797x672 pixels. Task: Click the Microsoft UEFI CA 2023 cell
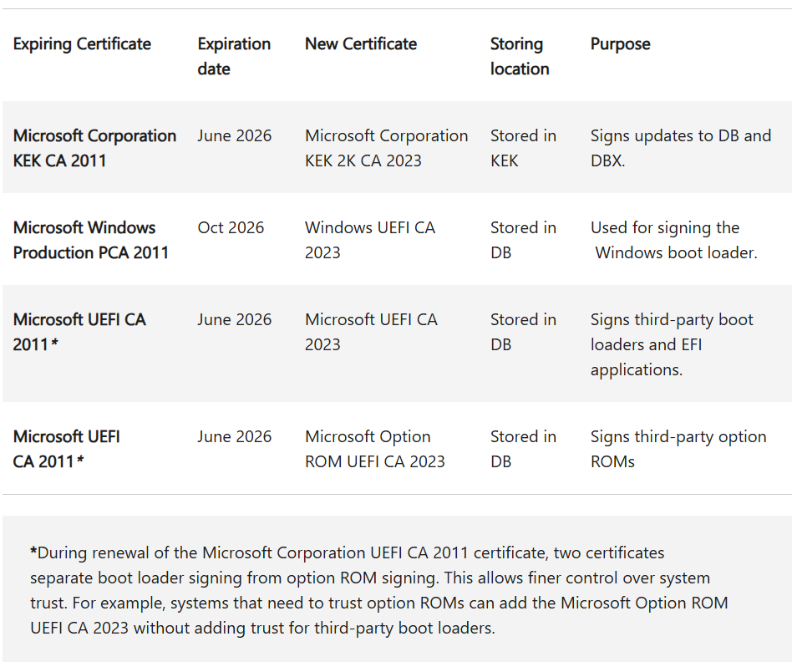coord(370,332)
